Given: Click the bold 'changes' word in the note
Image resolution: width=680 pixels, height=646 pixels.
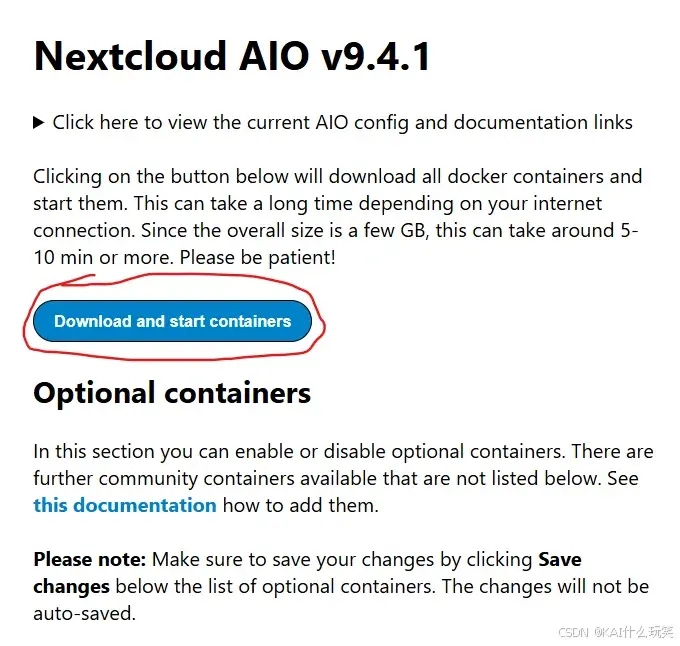Looking at the screenshot, I should (x=72, y=587).
